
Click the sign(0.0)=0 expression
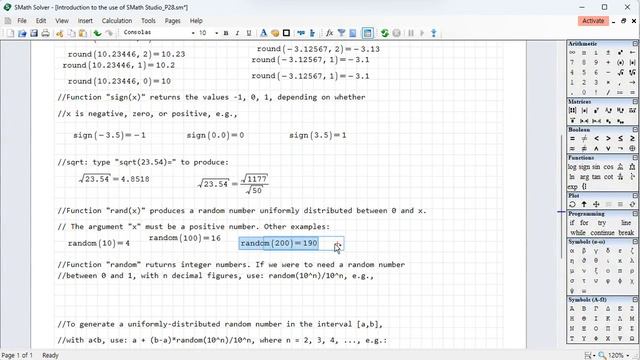click(215, 135)
